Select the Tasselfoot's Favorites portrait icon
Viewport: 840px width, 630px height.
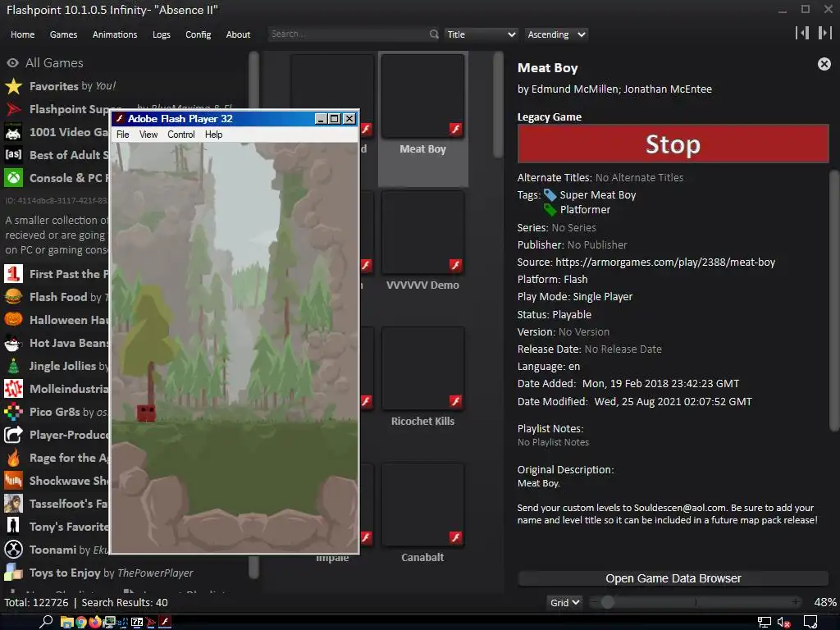13,504
